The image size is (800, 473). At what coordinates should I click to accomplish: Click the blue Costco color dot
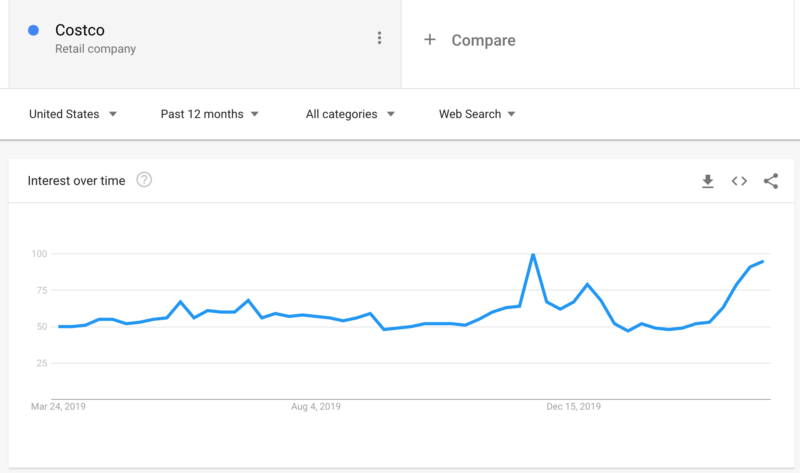[x=34, y=31]
